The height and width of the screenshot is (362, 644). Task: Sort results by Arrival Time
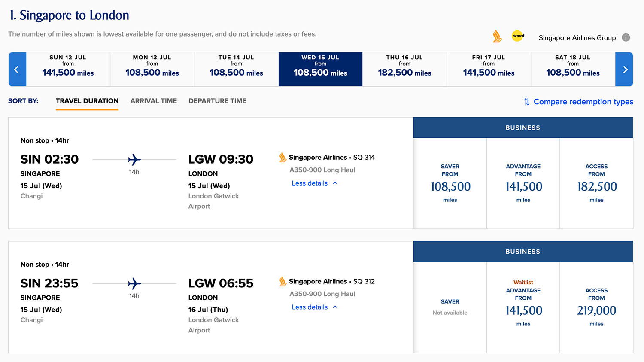tap(153, 101)
